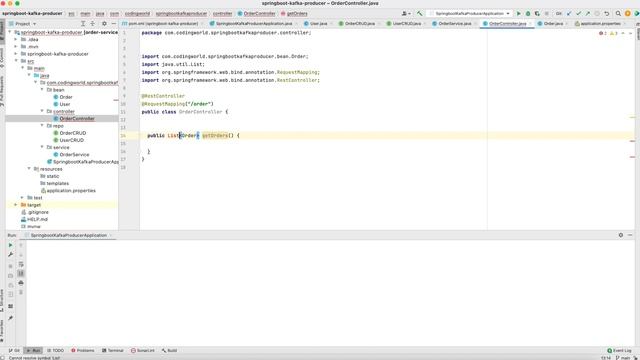Viewport: 640px width, 360px height.
Task: Toggle soft-wrap in Run console
Action: coord(21,264)
